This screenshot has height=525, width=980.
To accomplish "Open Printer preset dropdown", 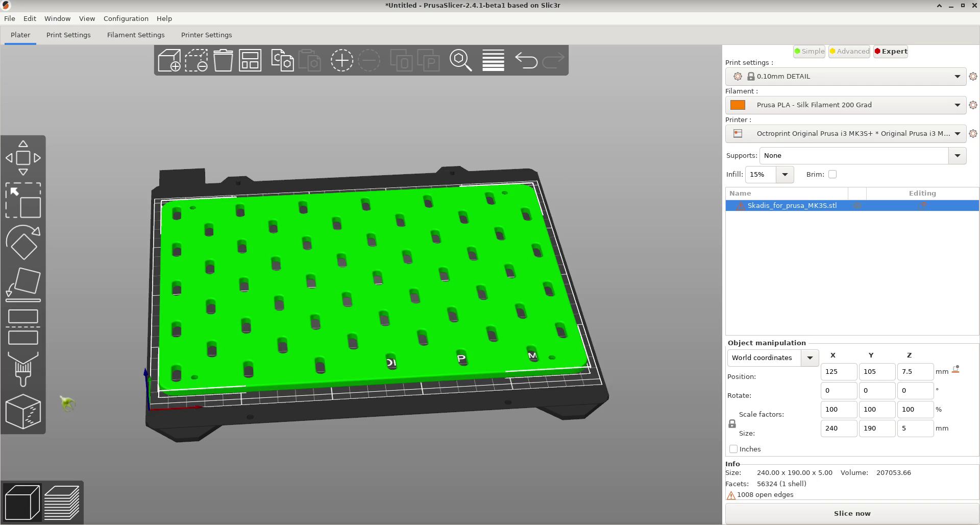I will [845, 133].
